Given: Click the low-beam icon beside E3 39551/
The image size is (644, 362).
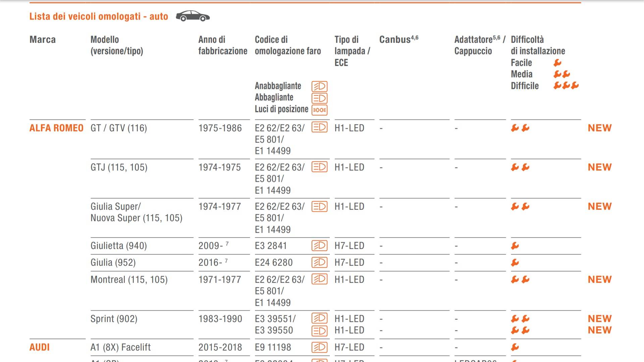Looking at the screenshot, I should (319, 318).
